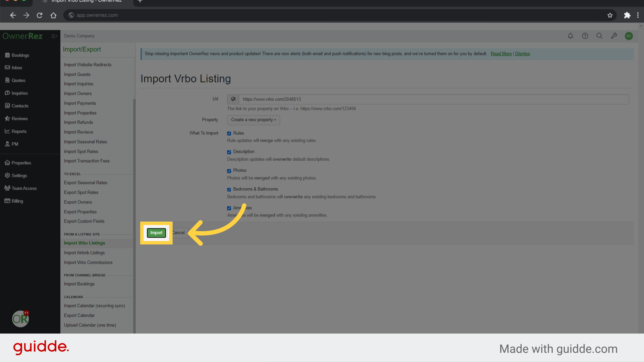Open Import Vrbo Commissions page
The width and height of the screenshot is (644, 362).
pos(88,262)
